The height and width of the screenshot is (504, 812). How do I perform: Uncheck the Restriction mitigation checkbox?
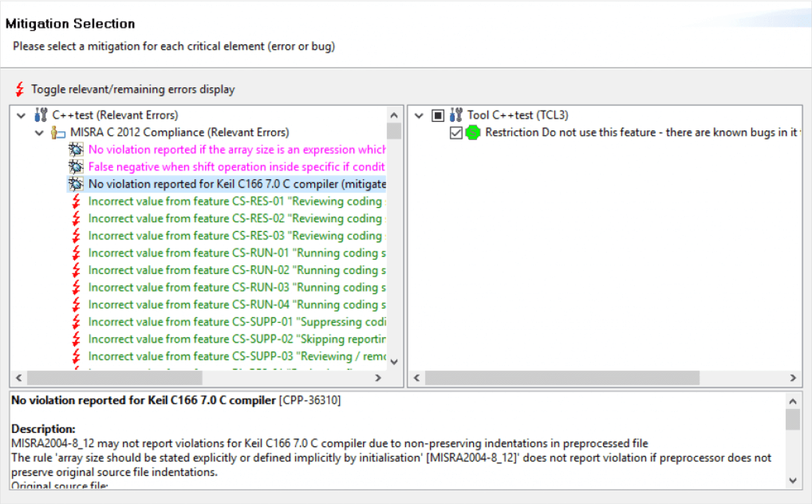[x=456, y=133]
